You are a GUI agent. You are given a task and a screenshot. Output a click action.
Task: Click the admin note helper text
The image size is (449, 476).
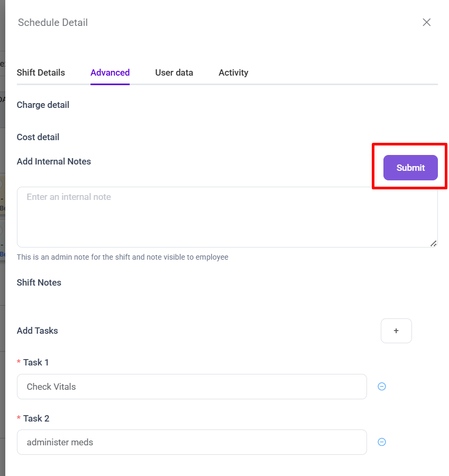[x=123, y=257]
